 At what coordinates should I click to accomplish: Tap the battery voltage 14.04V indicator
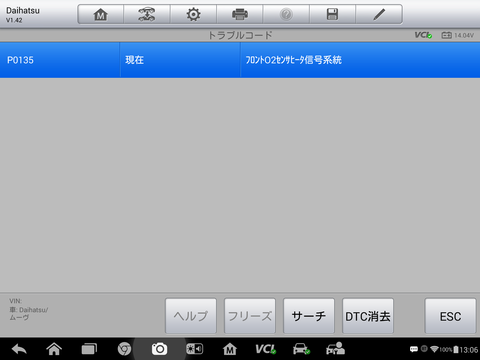pos(457,35)
